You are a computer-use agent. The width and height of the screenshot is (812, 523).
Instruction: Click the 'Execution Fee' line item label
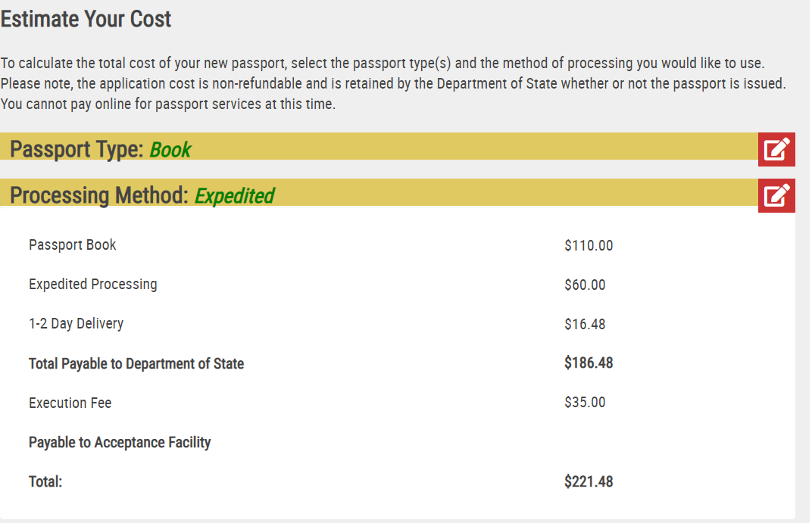click(70, 403)
